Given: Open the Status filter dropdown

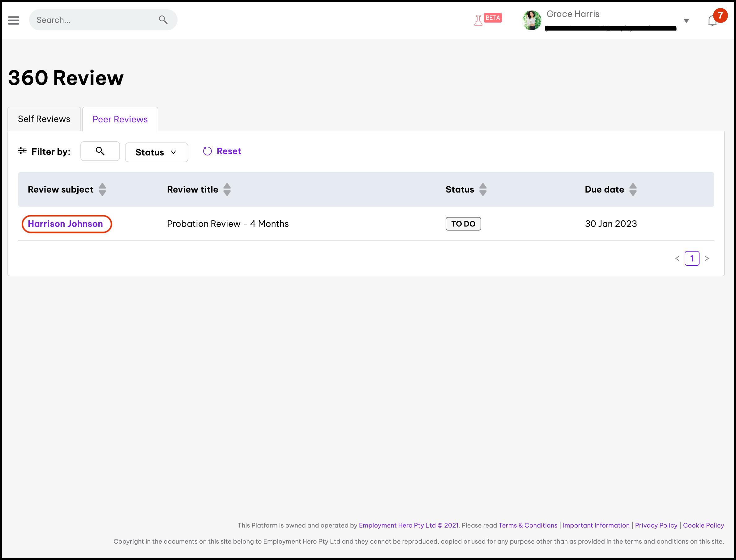Looking at the screenshot, I should (156, 152).
